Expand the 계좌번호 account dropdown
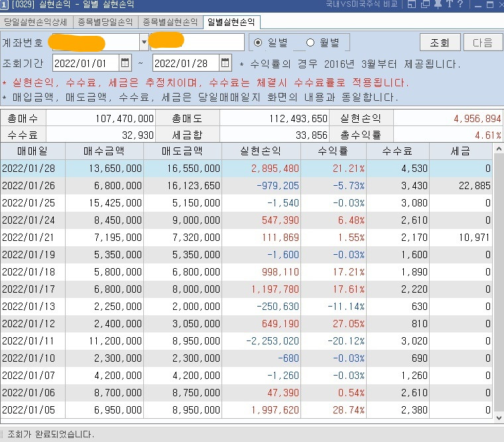 (x=144, y=42)
